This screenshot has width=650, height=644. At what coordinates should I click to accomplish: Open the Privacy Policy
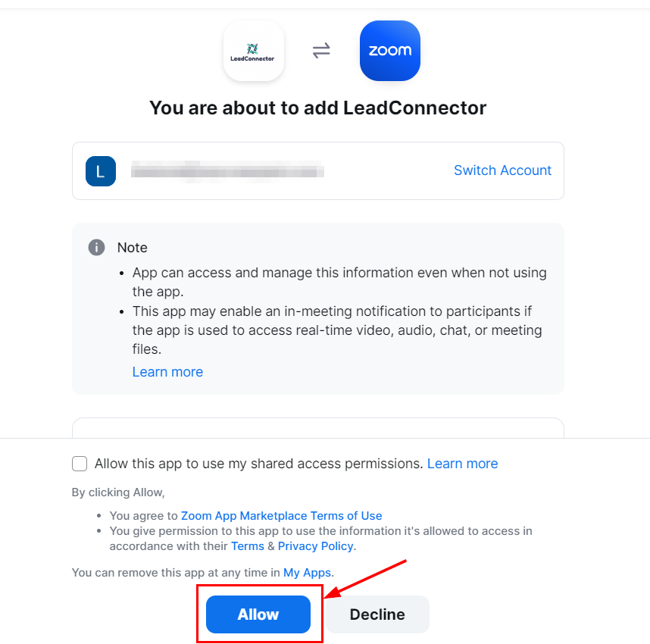[x=315, y=546]
